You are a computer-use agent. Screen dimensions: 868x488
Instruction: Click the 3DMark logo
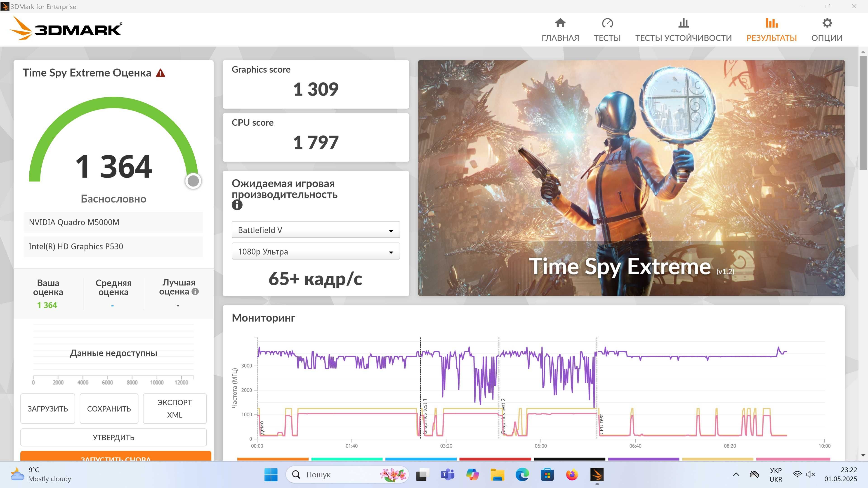66,28
